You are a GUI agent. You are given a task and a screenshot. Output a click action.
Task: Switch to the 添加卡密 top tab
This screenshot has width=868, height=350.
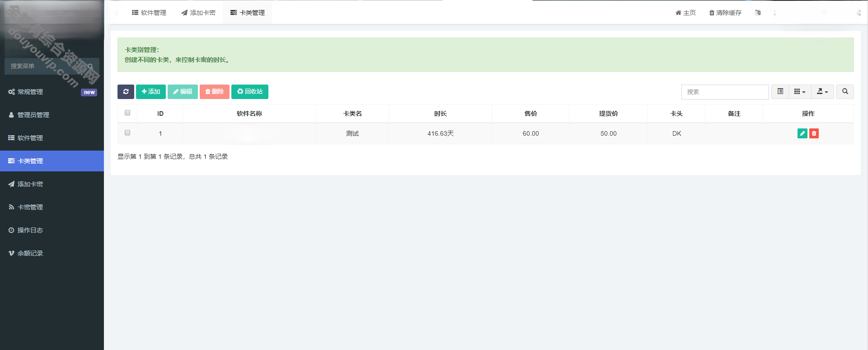click(198, 13)
